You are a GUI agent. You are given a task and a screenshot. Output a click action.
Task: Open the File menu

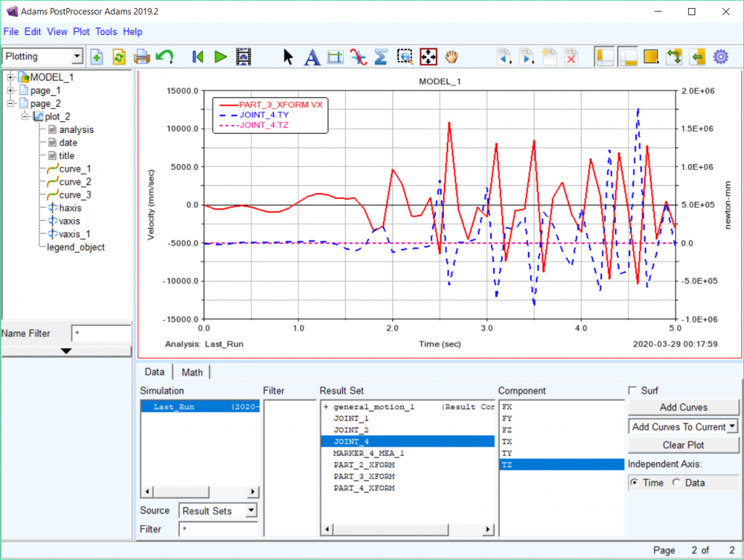(11, 32)
